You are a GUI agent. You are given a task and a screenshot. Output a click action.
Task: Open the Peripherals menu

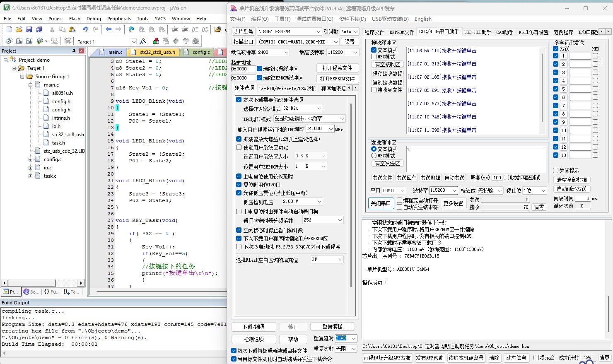pyautogui.click(x=119, y=19)
